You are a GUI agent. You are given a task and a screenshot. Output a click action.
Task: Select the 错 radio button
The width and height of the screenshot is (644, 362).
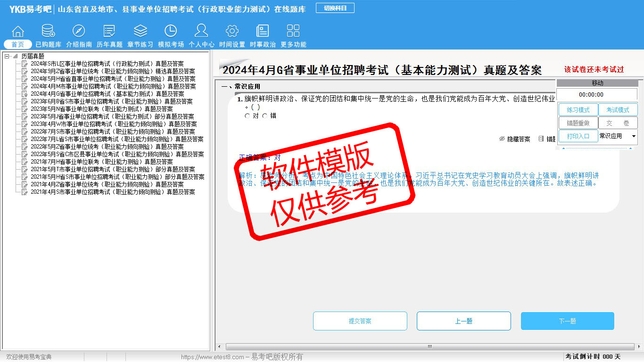click(x=265, y=116)
